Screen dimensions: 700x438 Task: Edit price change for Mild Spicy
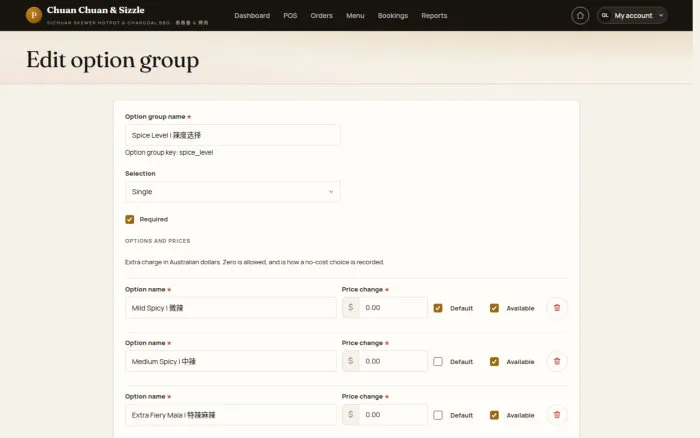[393, 308]
